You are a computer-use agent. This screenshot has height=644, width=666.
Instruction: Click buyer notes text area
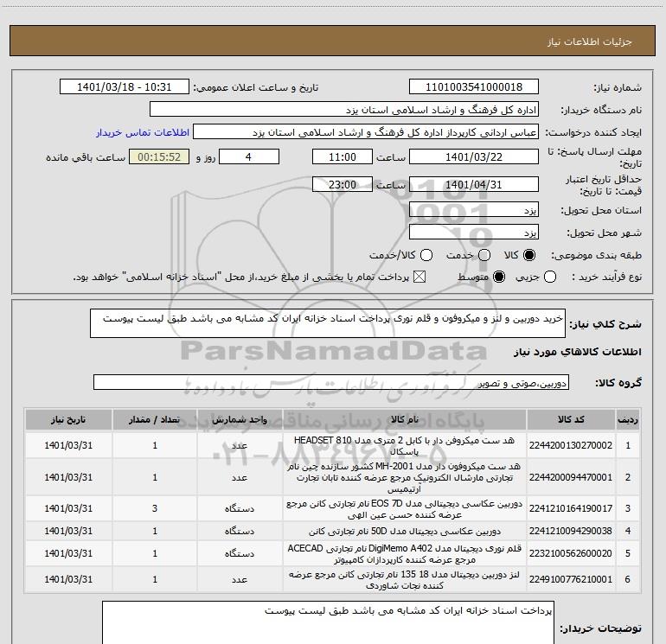coord(328,622)
